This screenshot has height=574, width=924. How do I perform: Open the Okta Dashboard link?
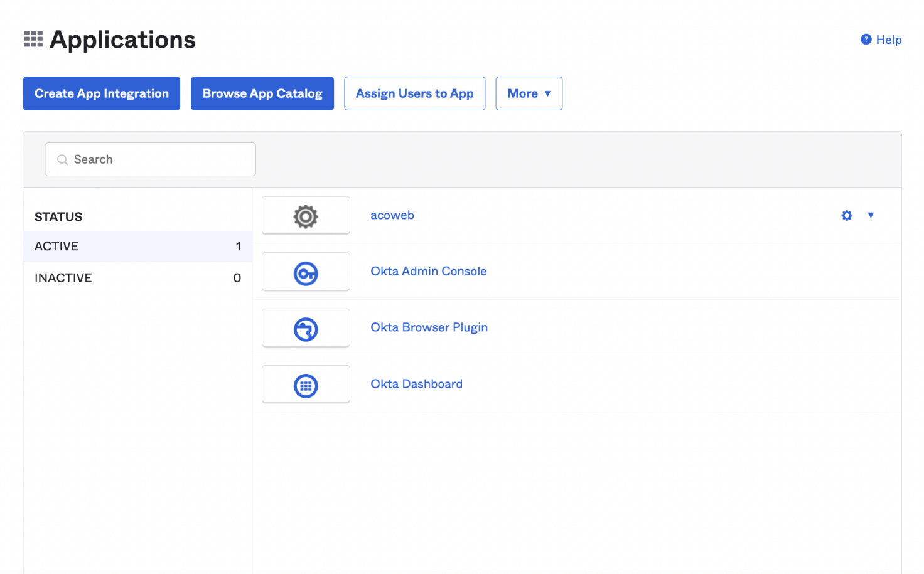click(417, 384)
